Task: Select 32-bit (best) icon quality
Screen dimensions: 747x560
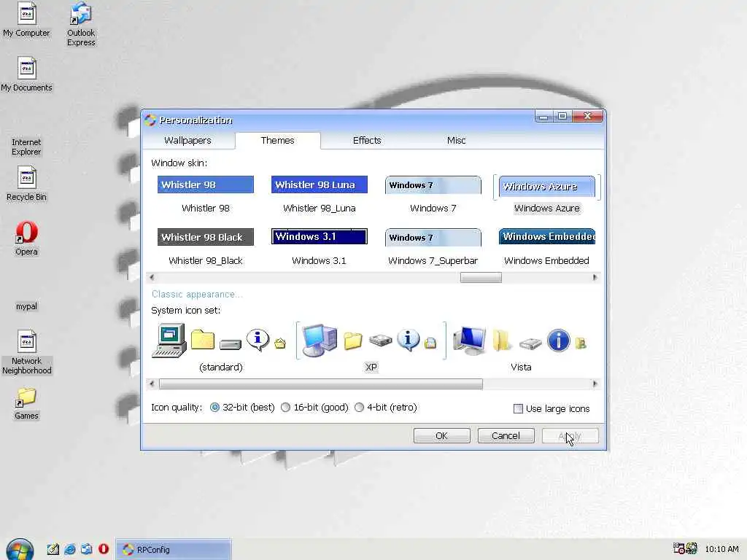Action: click(242, 407)
